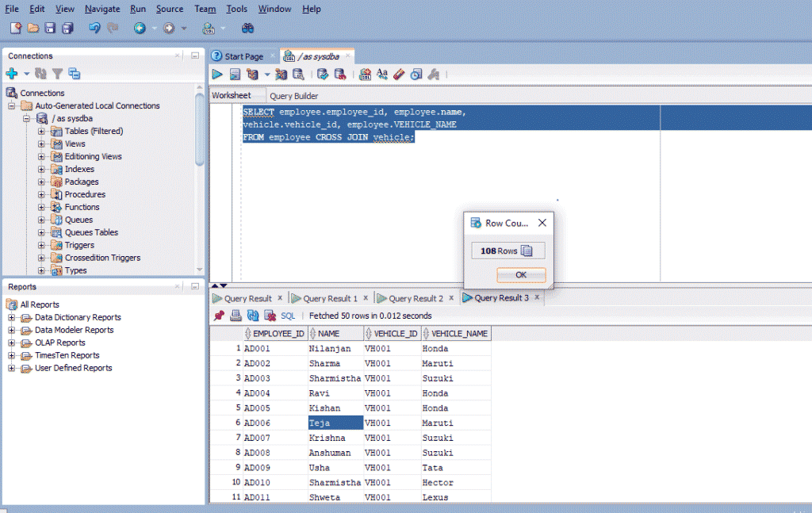This screenshot has height=513, width=812.
Task: Click the Save icon
Action: click(50, 28)
